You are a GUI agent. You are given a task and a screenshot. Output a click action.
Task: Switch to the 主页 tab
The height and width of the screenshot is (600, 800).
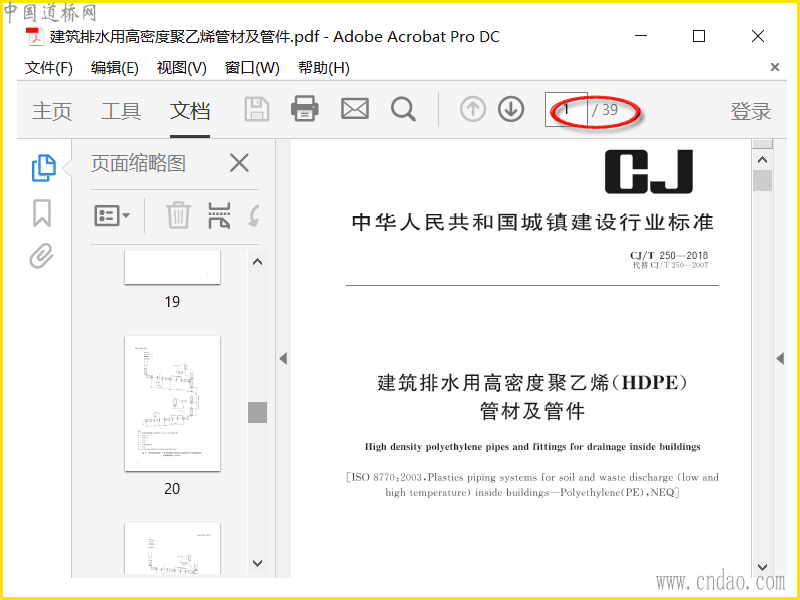point(52,111)
